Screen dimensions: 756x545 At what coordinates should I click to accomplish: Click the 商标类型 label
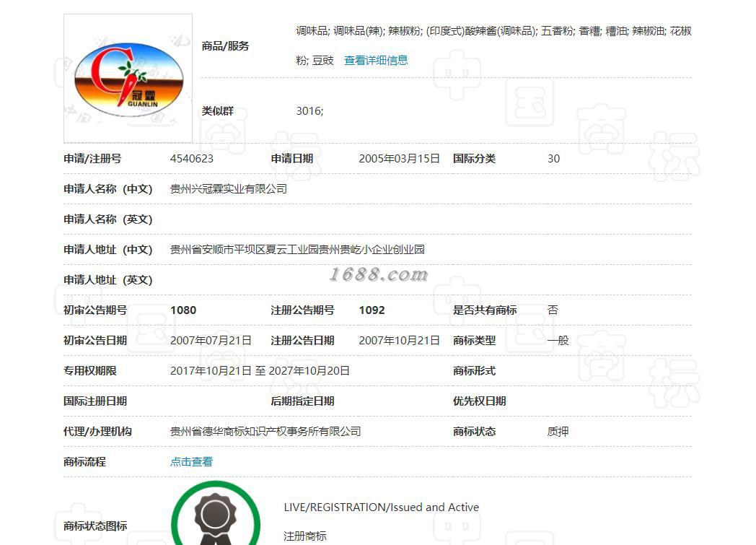[x=474, y=341]
